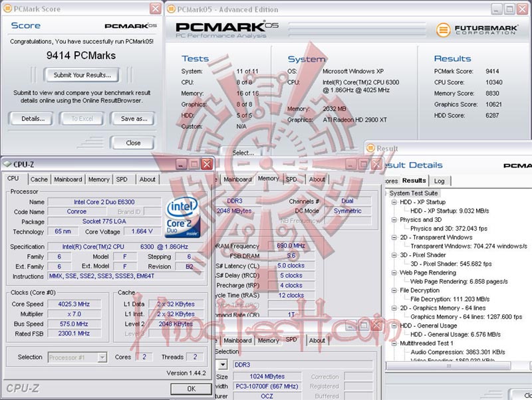The image size is (532, 400).
Task: Click the Result window title icon
Action: pos(370,148)
